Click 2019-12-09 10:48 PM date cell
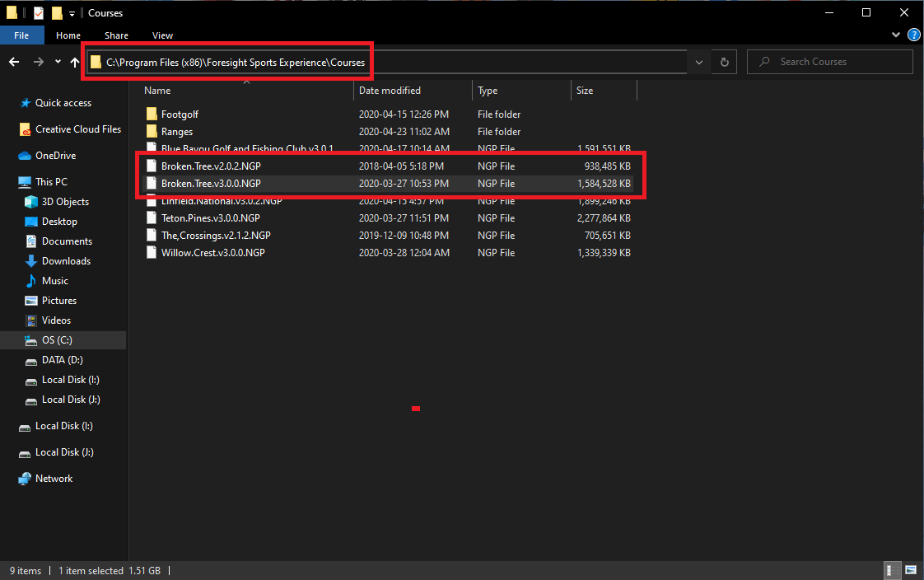The height and width of the screenshot is (580, 924). click(404, 235)
